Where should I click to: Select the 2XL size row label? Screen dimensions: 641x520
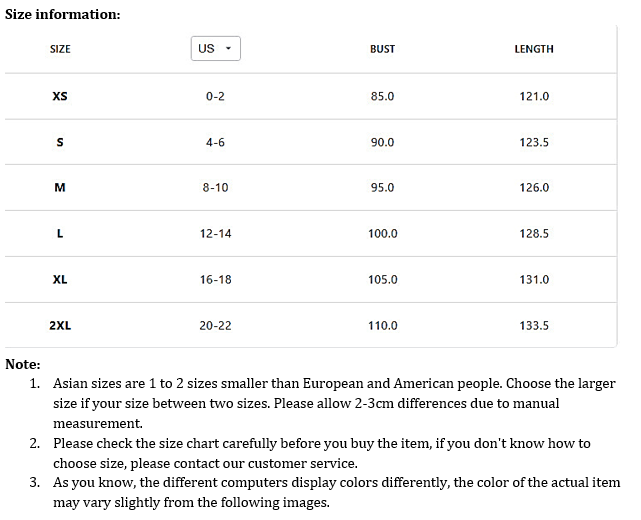(x=60, y=326)
